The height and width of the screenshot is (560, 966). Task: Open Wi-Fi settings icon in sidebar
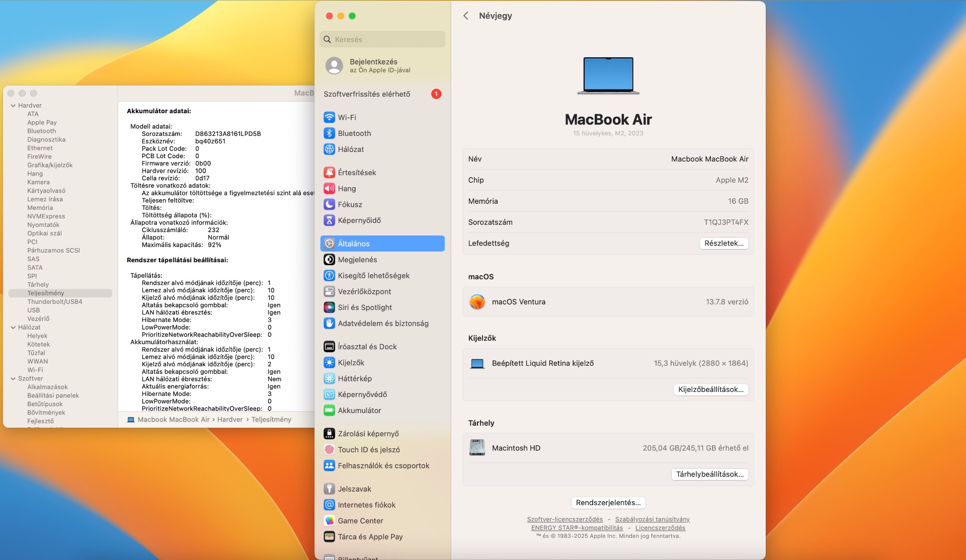point(329,117)
